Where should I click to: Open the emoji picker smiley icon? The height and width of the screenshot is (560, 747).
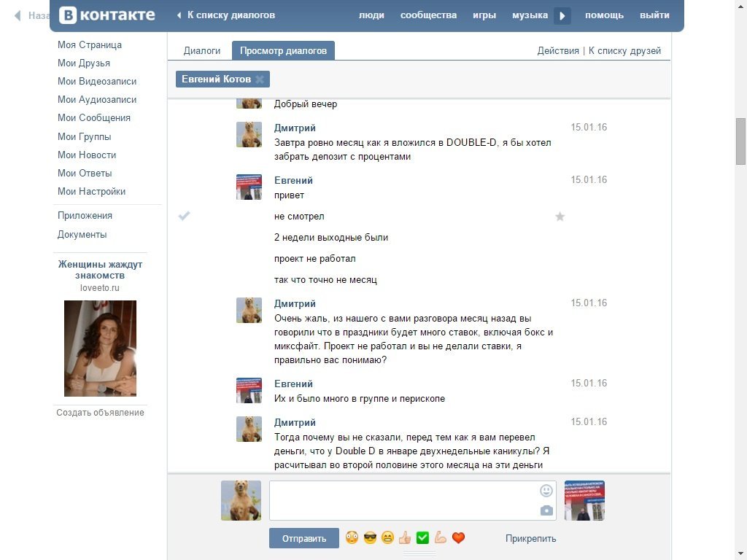[x=546, y=491]
